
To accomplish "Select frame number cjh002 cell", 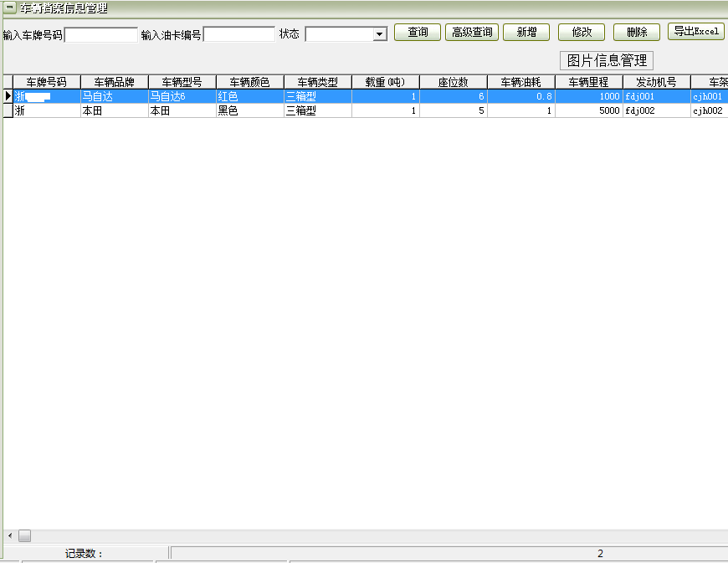I will click(709, 110).
